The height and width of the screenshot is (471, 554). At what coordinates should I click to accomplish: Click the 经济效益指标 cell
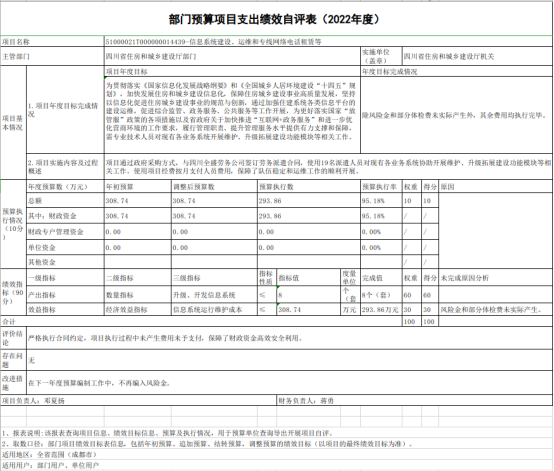138,310
